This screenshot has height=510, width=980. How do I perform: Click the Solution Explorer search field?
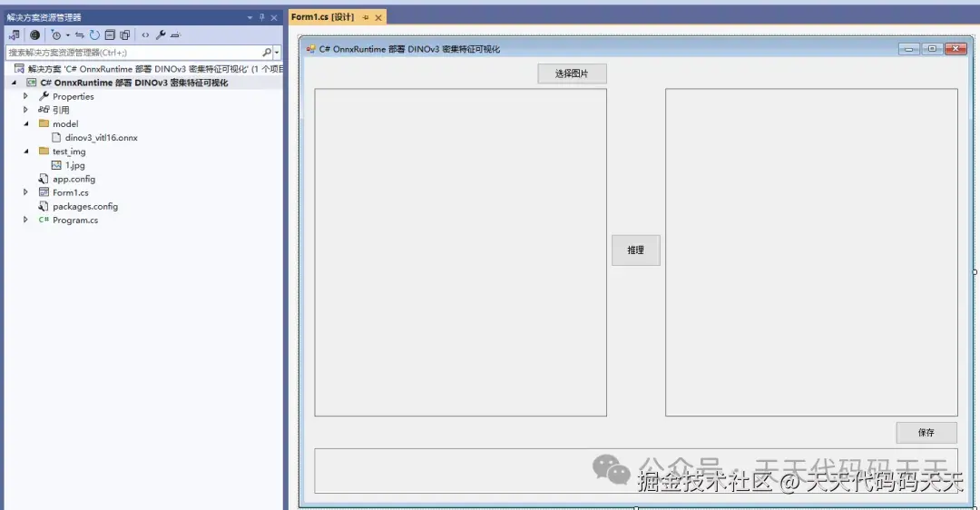(132, 53)
